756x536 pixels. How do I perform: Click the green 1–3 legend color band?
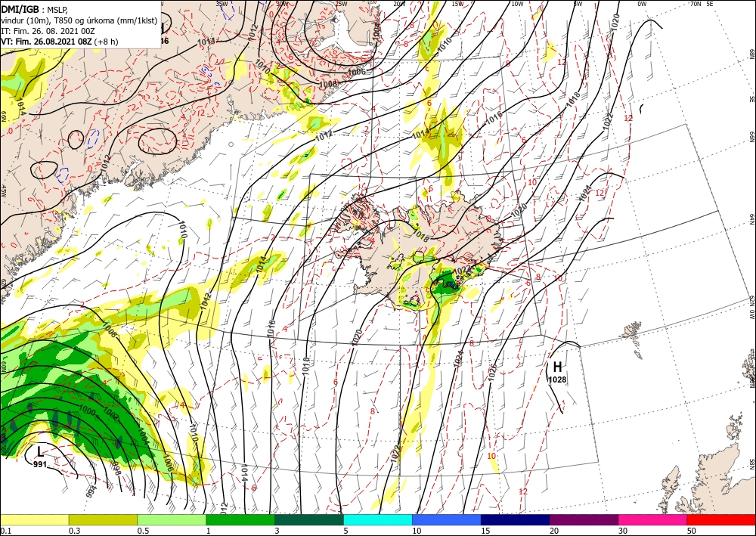(240, 520)
